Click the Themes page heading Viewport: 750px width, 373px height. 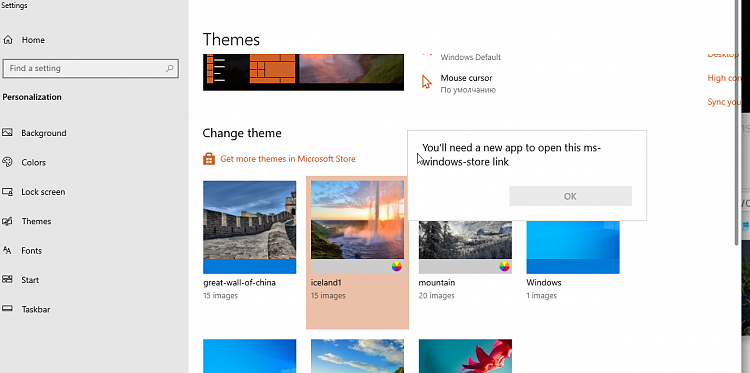point(231,39)
